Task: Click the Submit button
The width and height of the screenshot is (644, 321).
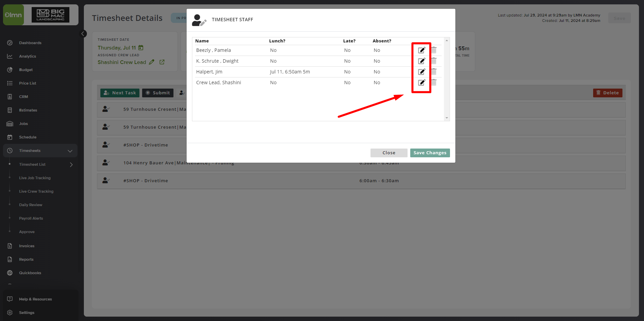Action: [x=158, y=93]
